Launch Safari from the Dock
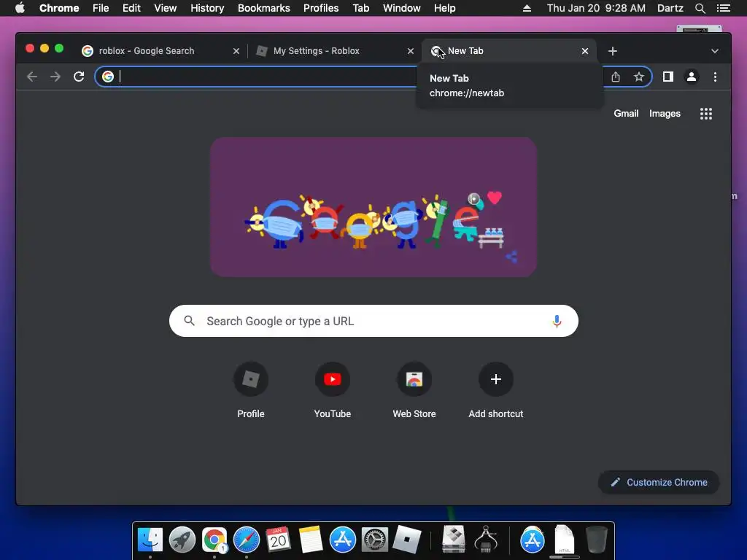Image resolution: width=747 pixels, height=560 pixels. tap(247, 540)
